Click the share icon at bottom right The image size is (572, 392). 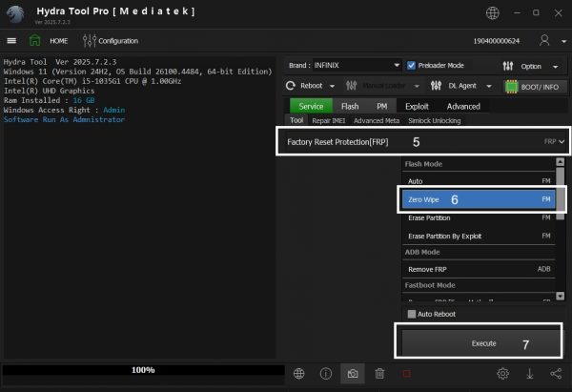[x=556, y=373]
